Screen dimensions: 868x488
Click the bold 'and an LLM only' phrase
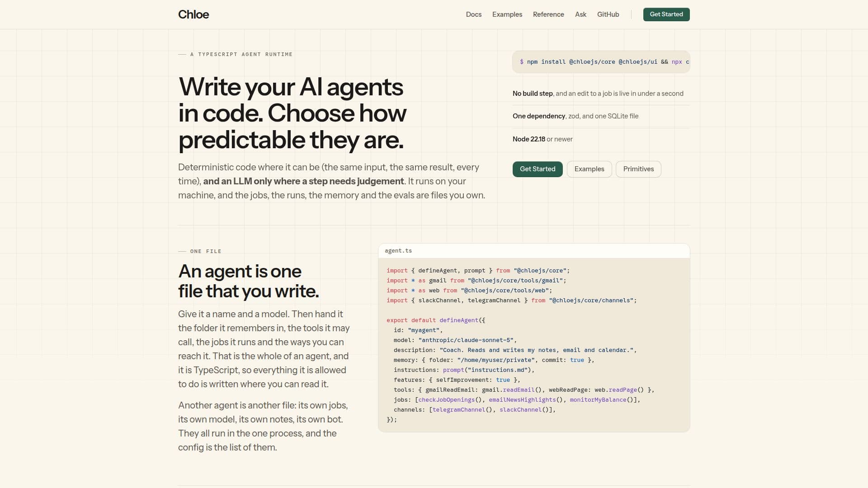pyautogui.click(x=303, y=181)
